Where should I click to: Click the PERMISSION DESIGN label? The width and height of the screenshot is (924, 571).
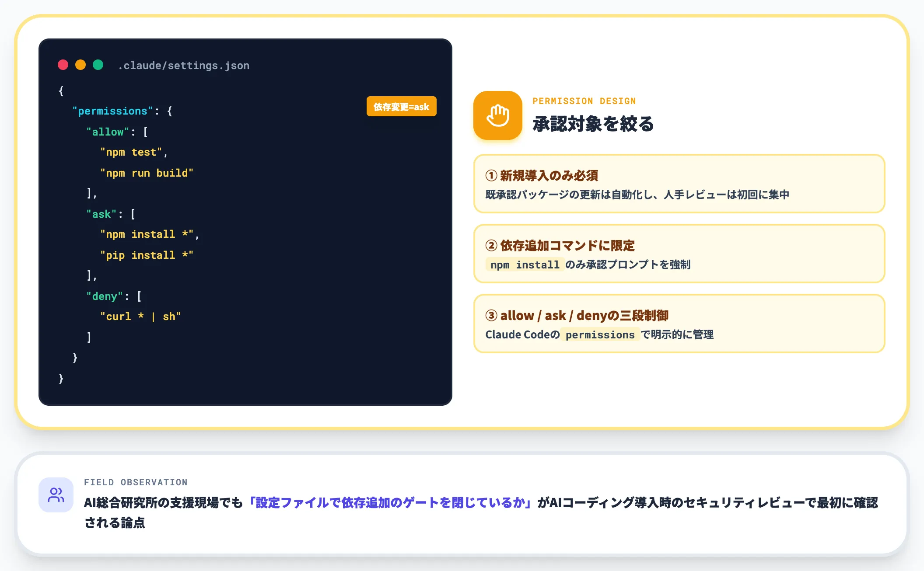tap(584, 101)
